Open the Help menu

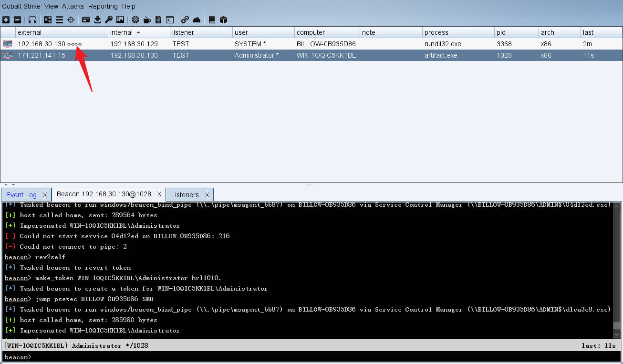128,6
